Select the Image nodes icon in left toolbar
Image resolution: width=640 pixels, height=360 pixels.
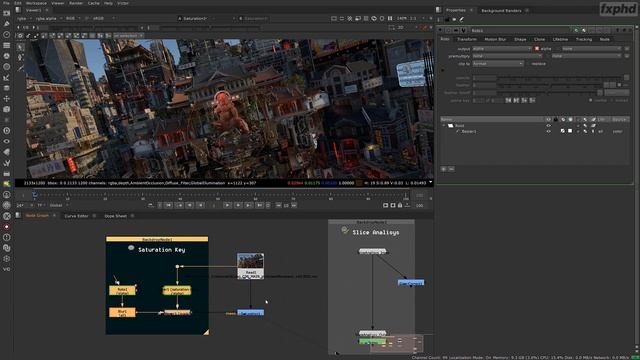point(7,13)
